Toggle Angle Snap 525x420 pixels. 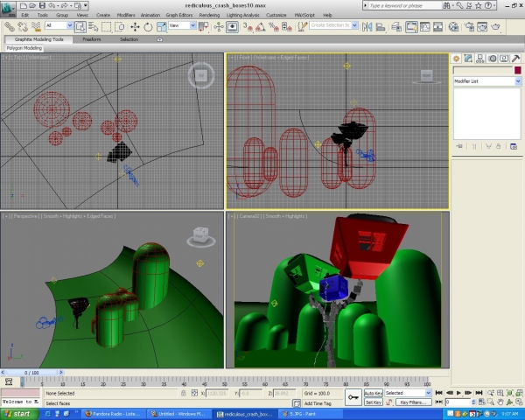pos(261,26)
